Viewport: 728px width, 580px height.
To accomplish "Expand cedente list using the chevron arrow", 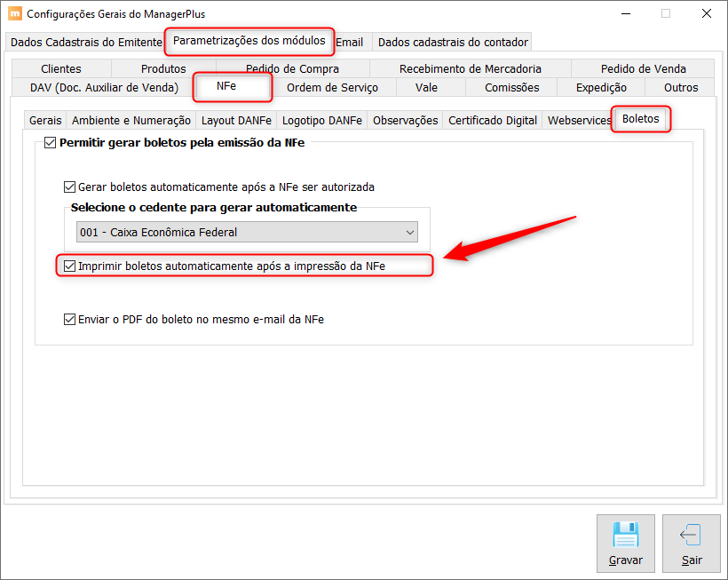I will point(409,232).
